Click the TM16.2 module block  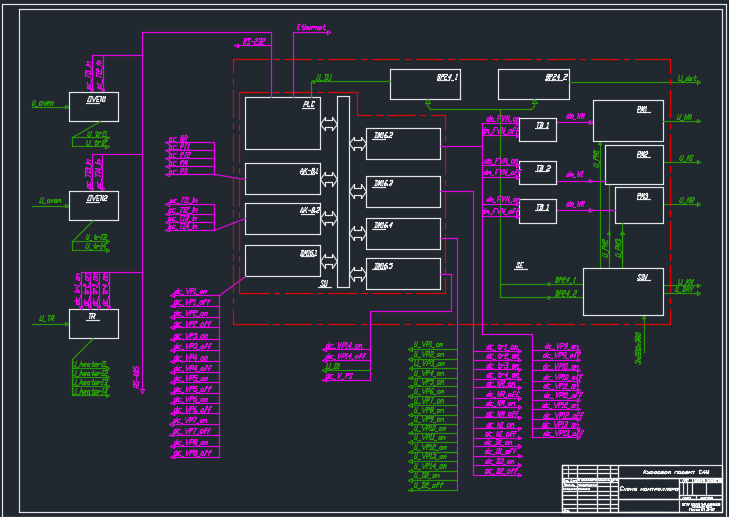[x=403, y=143]
